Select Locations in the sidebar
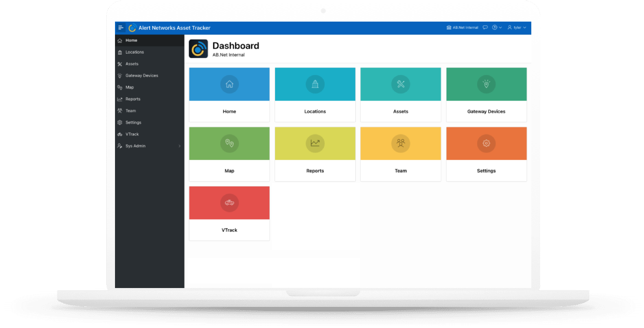 coord(149,52)
